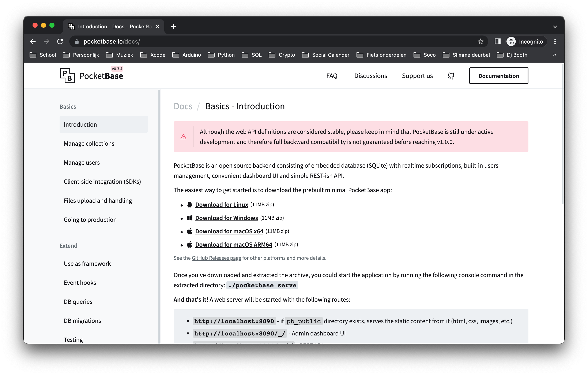This screenshot has width=588, height=375.
Task: Open the Soco bookmarks folder
Action: coord(424,55)
